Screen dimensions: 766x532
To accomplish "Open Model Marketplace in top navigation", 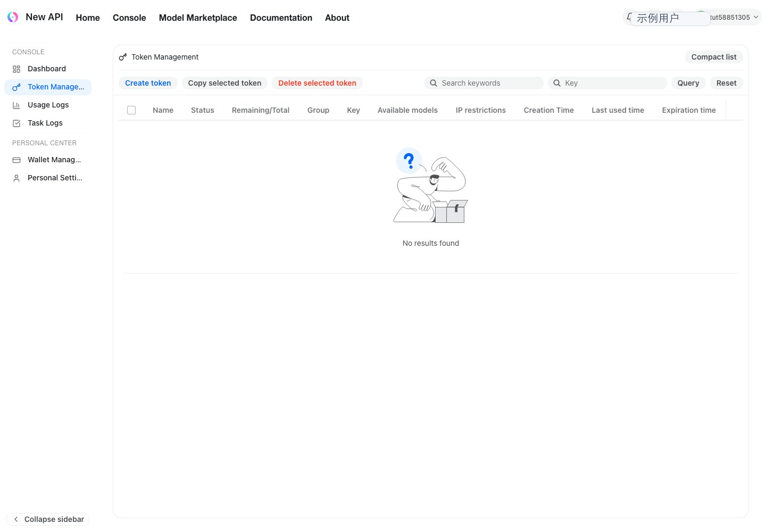I will click(198, 18).
